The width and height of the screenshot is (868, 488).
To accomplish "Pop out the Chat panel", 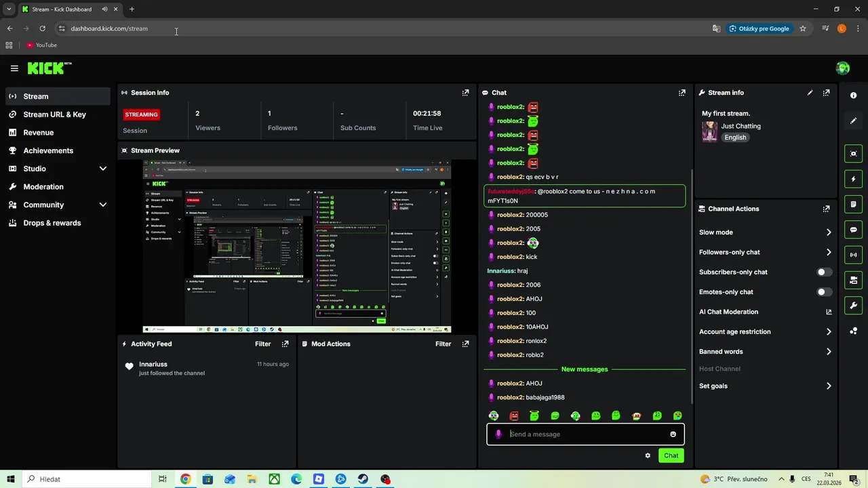I will coord(682,93).
